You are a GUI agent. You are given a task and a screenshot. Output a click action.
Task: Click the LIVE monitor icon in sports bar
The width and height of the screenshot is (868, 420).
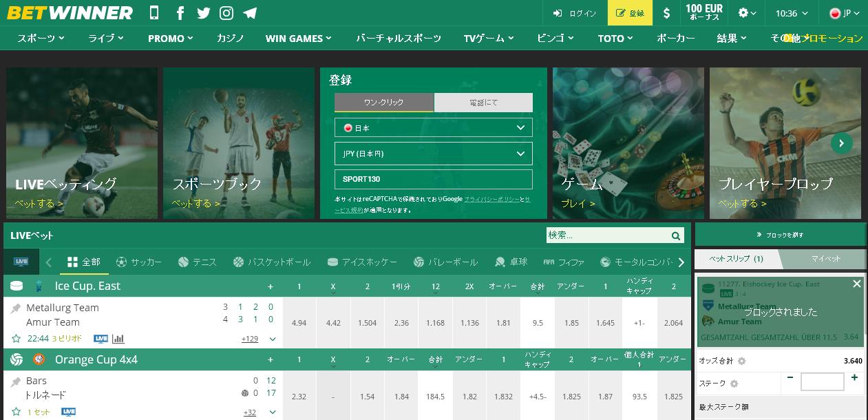click(21, 262)
